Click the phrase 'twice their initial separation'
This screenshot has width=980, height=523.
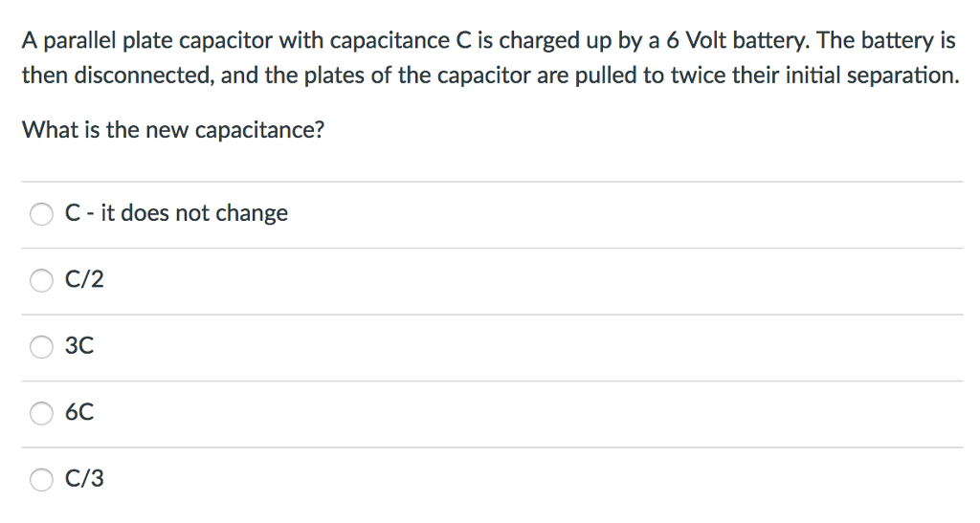[x=818, y=76]
